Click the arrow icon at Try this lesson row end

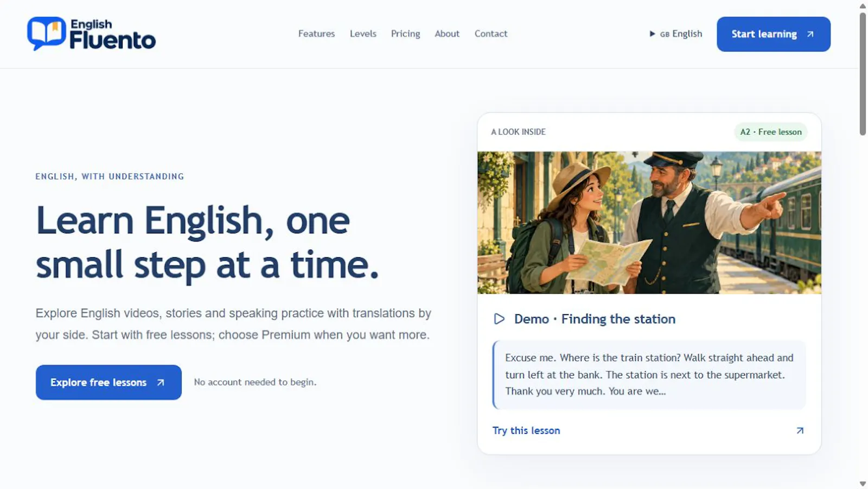800,430
